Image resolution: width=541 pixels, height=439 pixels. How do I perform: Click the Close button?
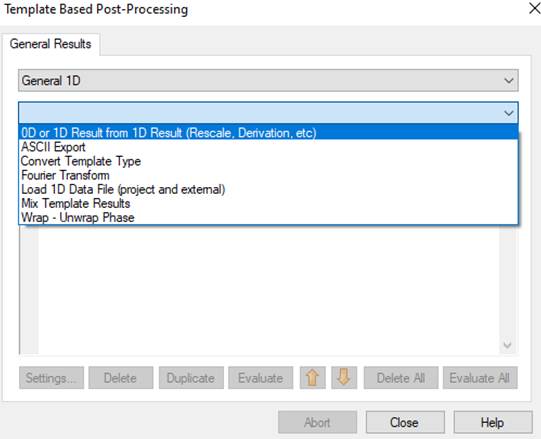pos(405,422)
